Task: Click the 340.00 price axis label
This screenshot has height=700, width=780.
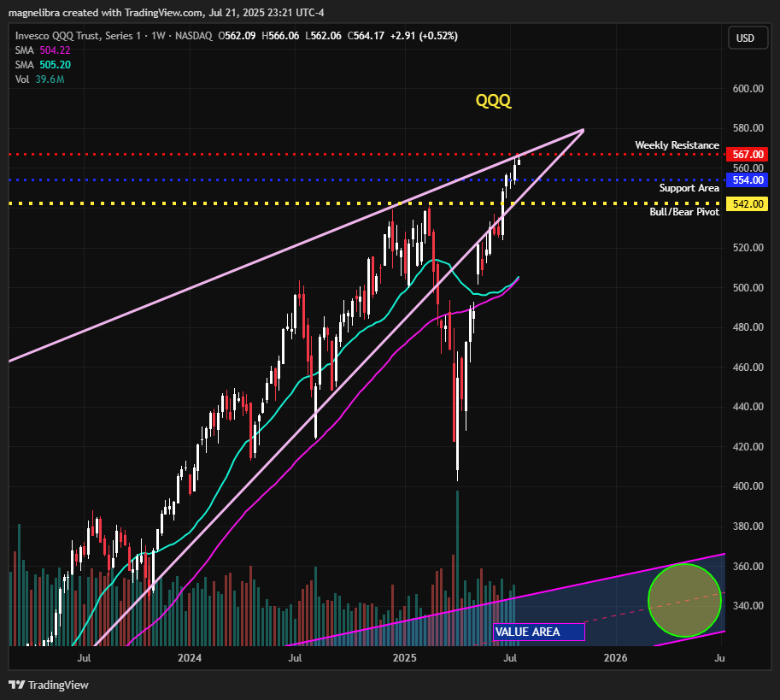Action: tap(748, 605)
